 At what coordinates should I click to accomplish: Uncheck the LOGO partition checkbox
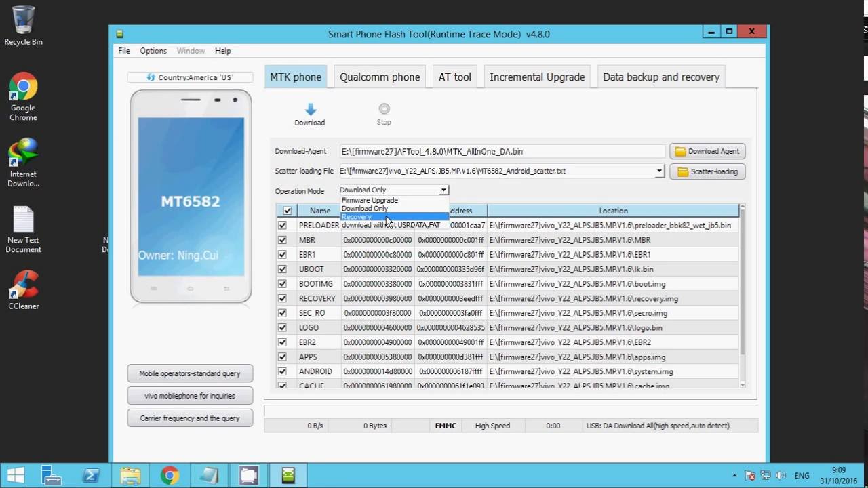point(282,327)
